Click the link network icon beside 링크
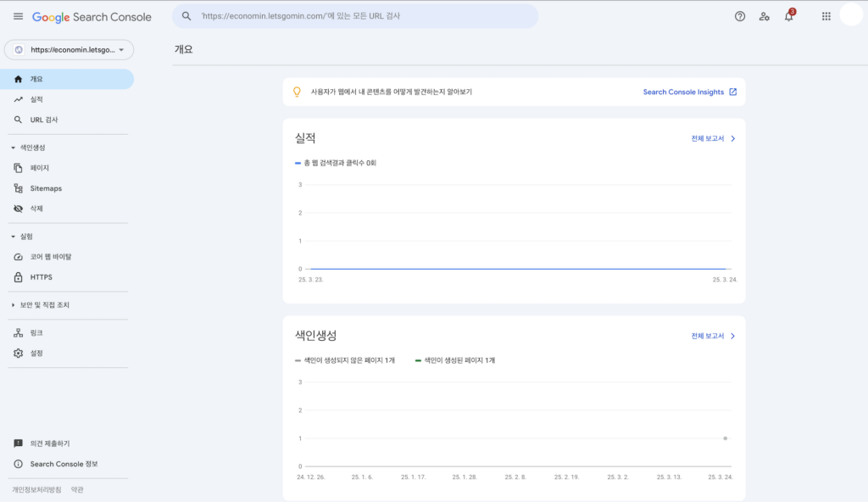 pos(19,333)
